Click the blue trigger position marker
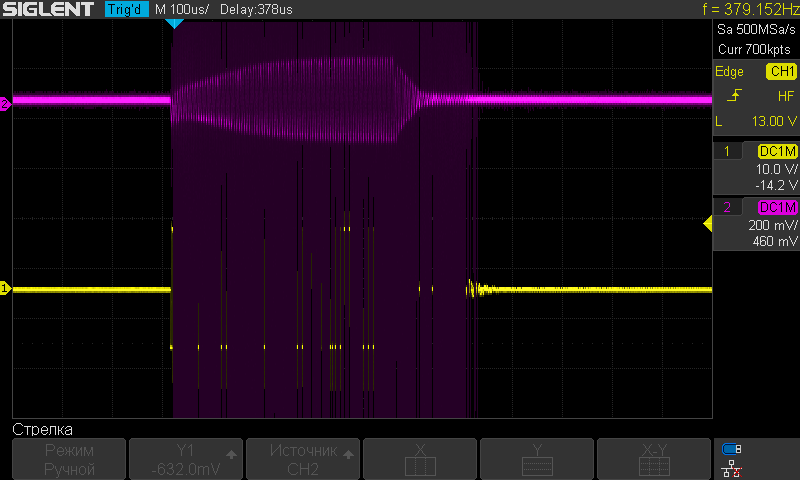800x480 pixels. point(174,23)
